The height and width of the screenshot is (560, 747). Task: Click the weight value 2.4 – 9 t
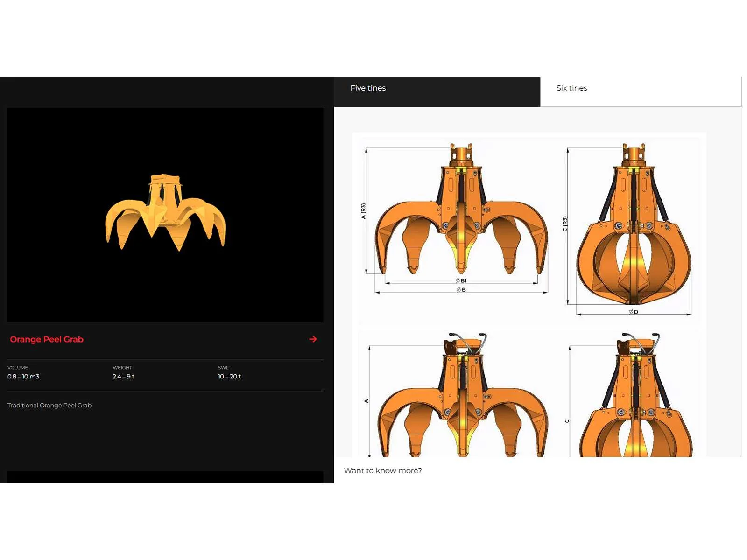[123, 377]
